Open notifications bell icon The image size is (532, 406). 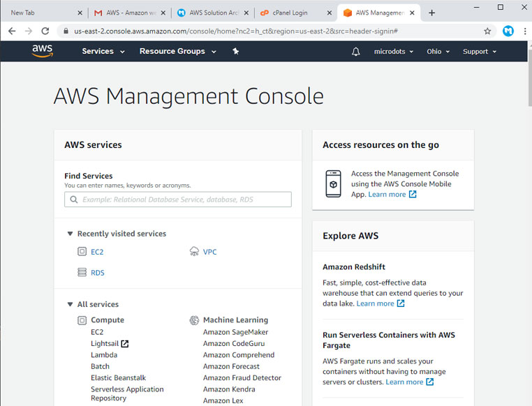(355, 52)
